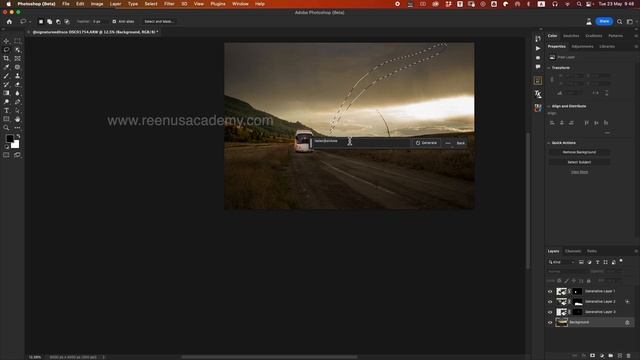Select the Brush tool
Viewport: 640px width, 360px height.
coord(6,76)
